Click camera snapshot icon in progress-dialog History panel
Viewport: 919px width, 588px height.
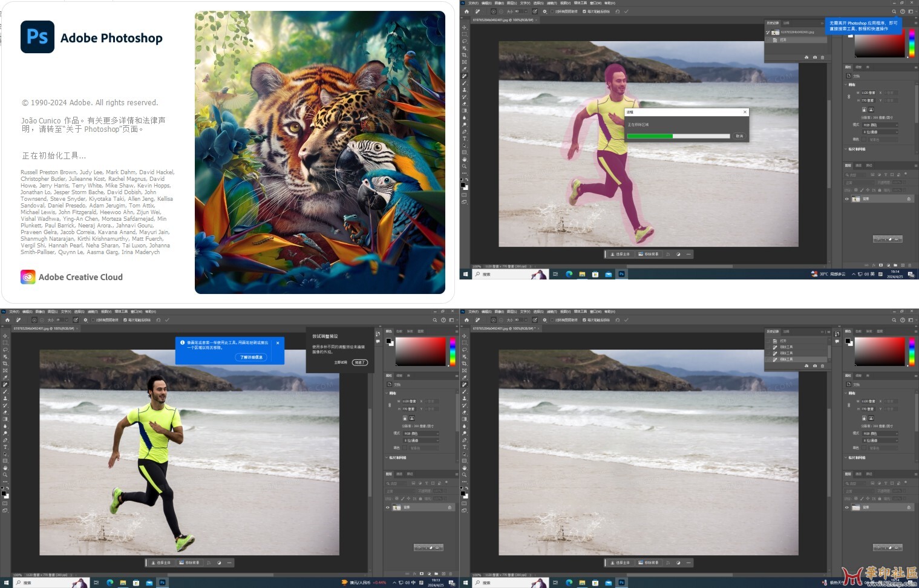814,57
